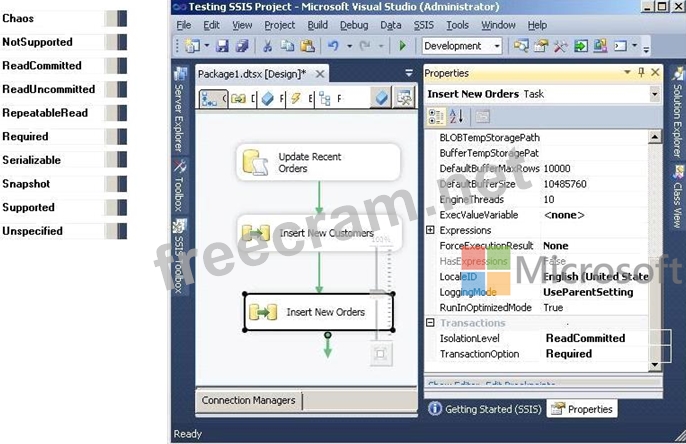The image size is (686, 444).
Task: Open the Class View side tab
Action: click(678, 197)
